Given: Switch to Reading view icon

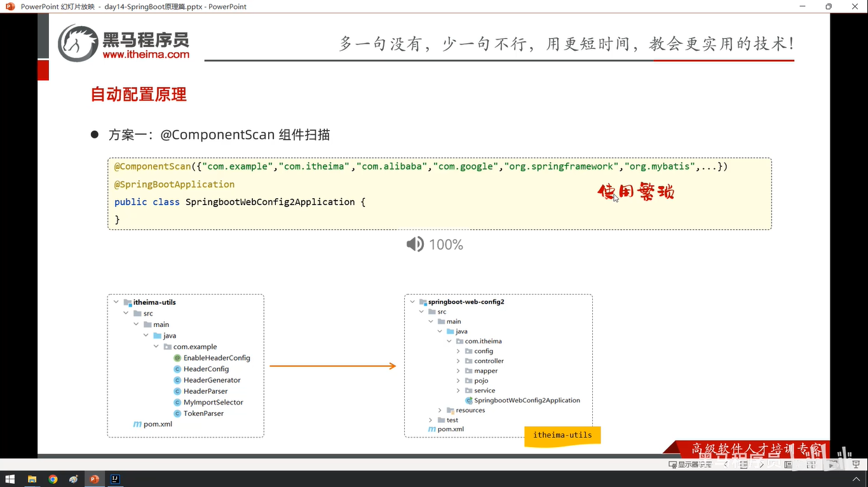Looking at the screenshot, I should 833,464.
